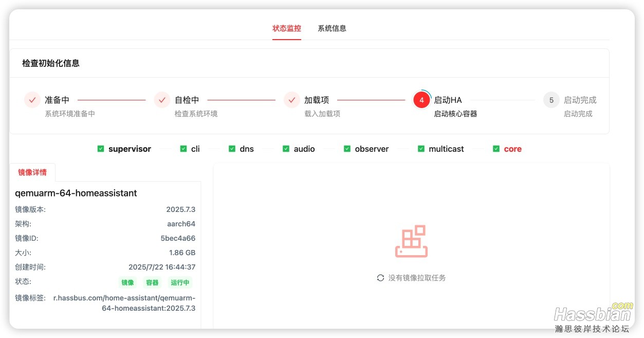The height and width of the screenshot is (338, 644).
Task: Click the 启动完成 step title
Action: tap(580, 100)
